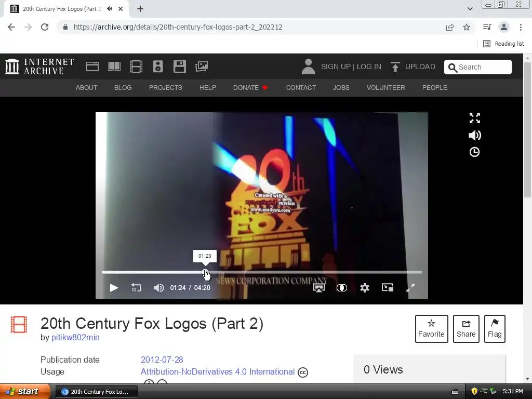The image size is (532, 399).
Task: Open the JOBS menu item
Action: click(x=341, y=87)
